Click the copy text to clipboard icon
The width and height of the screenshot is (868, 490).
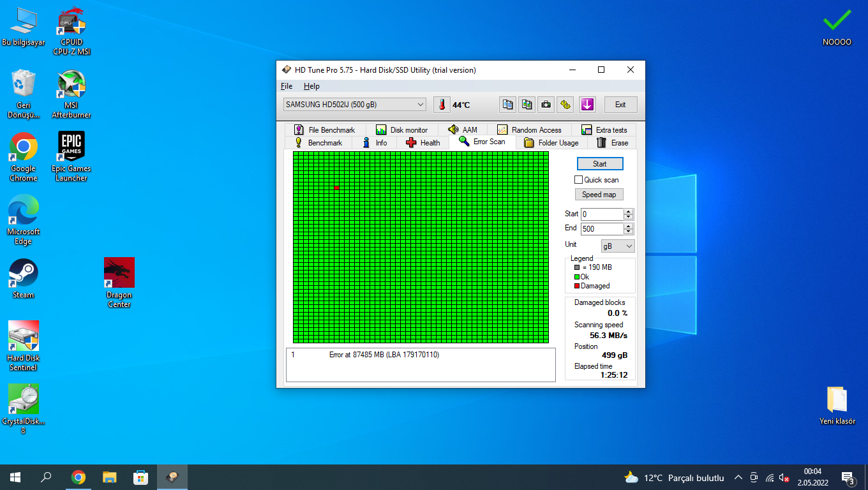pyautogui.click(x=507, y=105)
